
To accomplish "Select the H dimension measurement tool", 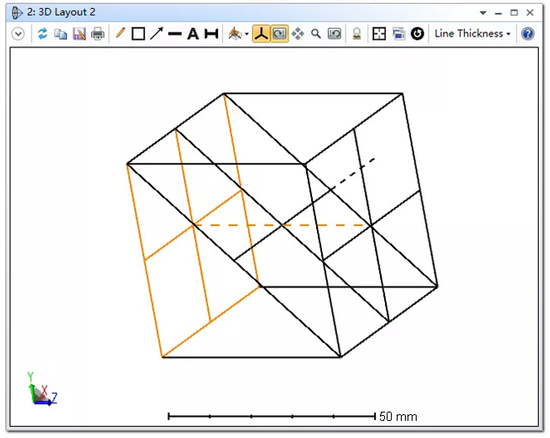I will pos(212,34).
